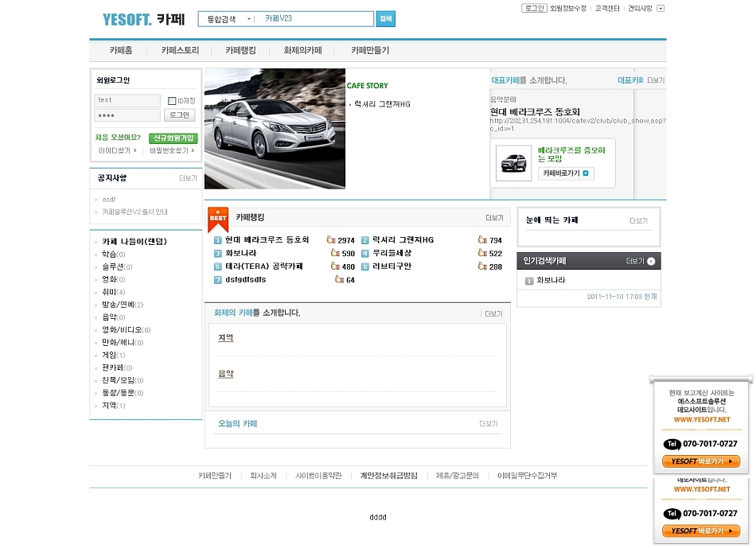Select the 음악 category in sidebar
Image resolution: width=756 pixels, height=548 pixels.
[x=113, y=317]
